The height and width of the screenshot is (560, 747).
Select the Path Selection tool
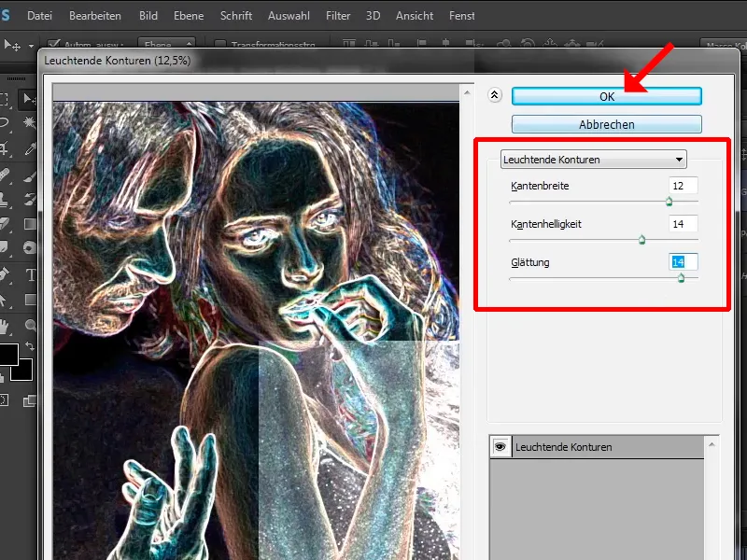pyautogui.click(x=3, y=300)
